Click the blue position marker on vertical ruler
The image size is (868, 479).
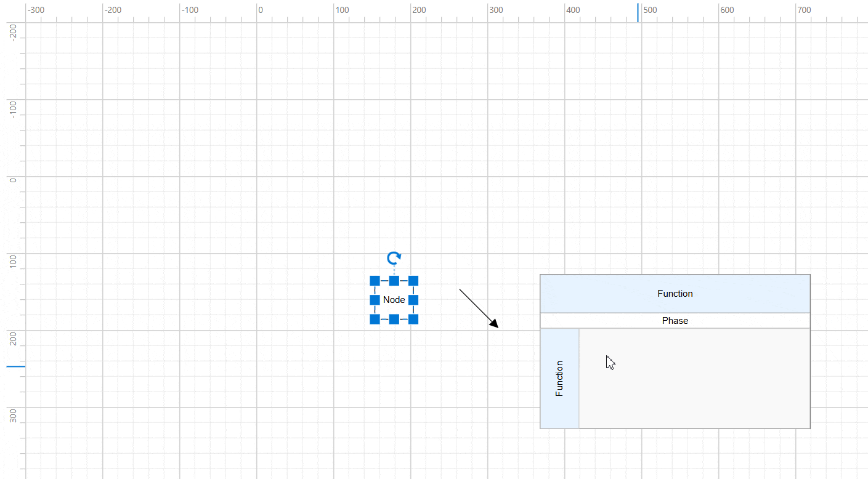coord(15,366)
